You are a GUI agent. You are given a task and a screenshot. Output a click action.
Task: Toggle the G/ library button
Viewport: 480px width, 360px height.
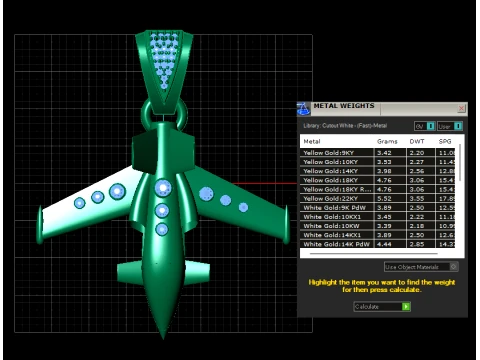(424, 126)
